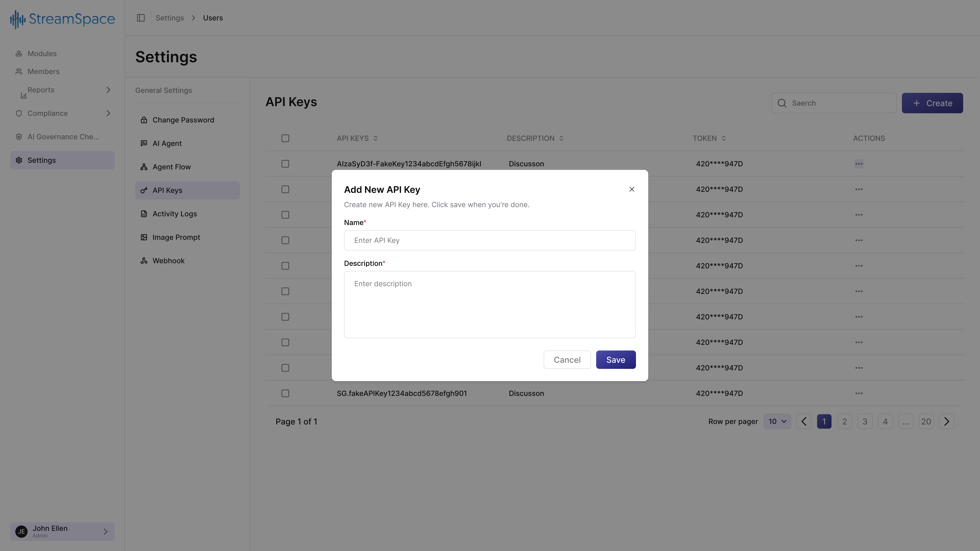
Task: Click the AI Agent chat icon
Action: [x=144, y=143]
